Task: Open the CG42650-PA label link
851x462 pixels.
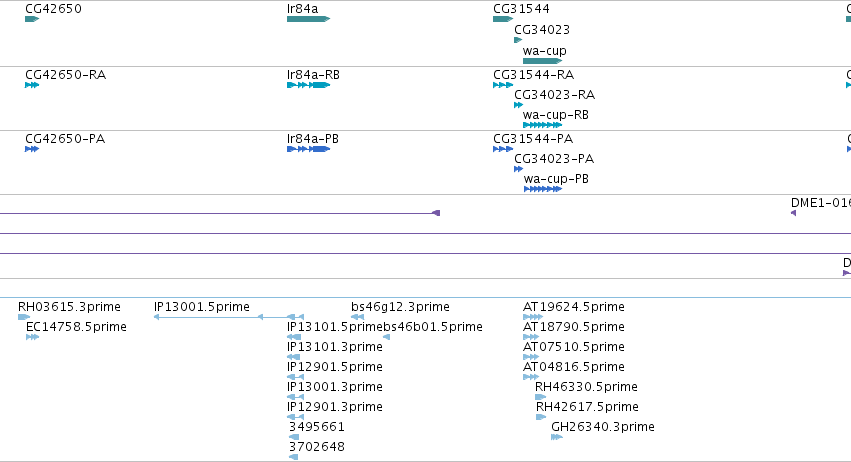Action: (x=65, y=139)
